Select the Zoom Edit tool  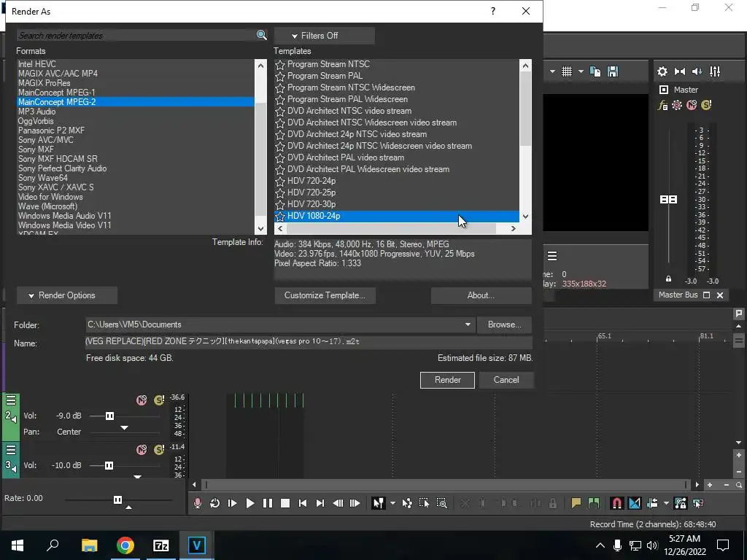(x=442, y=503)
